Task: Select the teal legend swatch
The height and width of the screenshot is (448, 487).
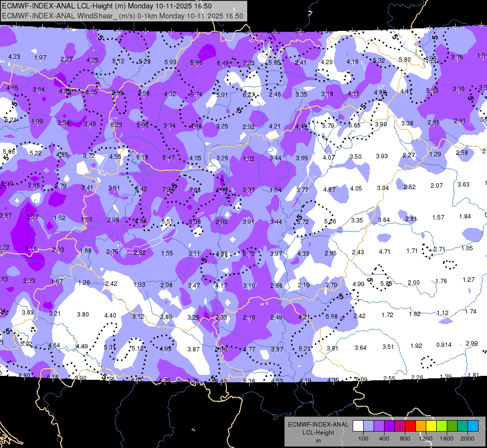Action: [x=463, y=426]
